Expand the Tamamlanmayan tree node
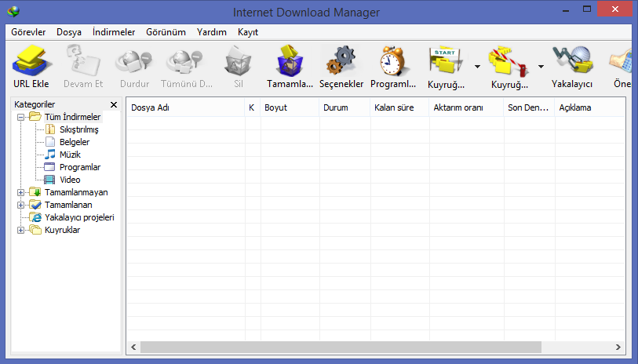This screenshot has width=638, height=364. pyautogui.click(x=20, y=192)
